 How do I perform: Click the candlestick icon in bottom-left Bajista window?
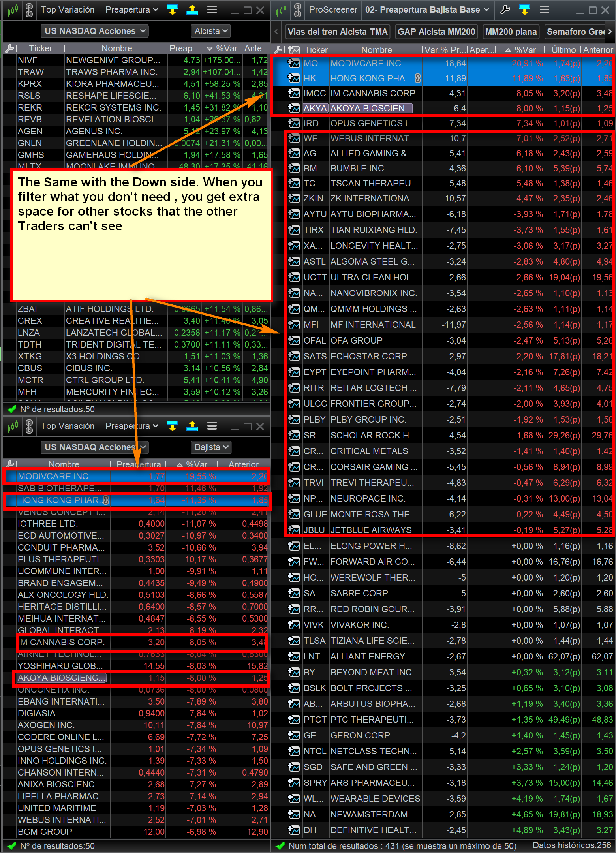[x=13, y=426]
